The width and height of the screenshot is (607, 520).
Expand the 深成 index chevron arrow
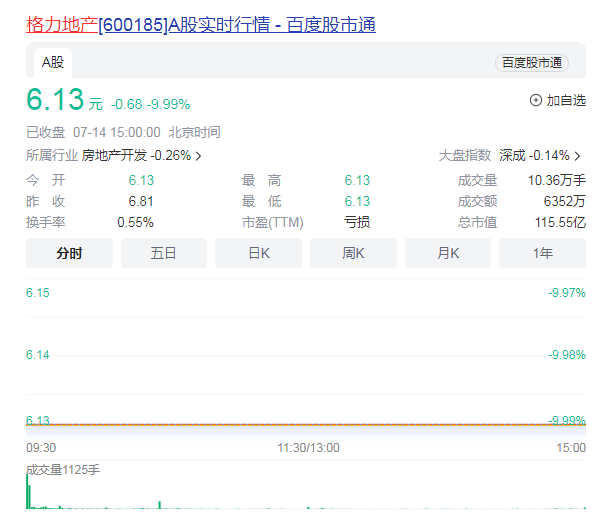point(577,156)
